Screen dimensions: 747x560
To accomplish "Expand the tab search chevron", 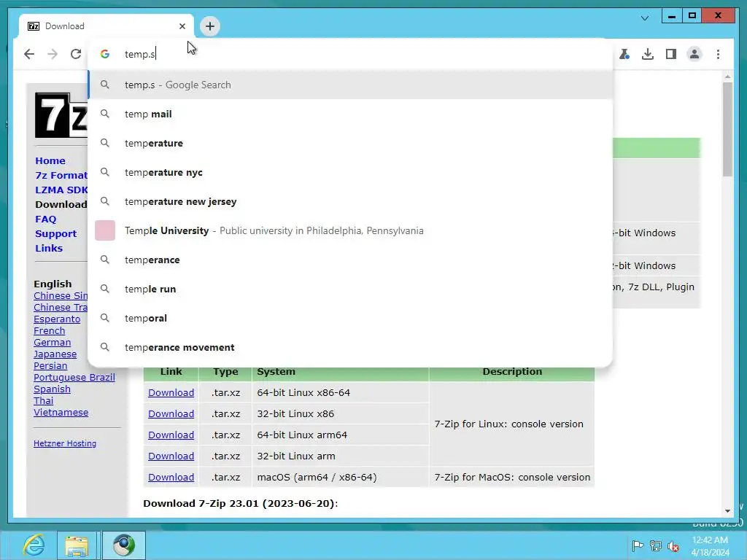I will [x=645, y=18].
